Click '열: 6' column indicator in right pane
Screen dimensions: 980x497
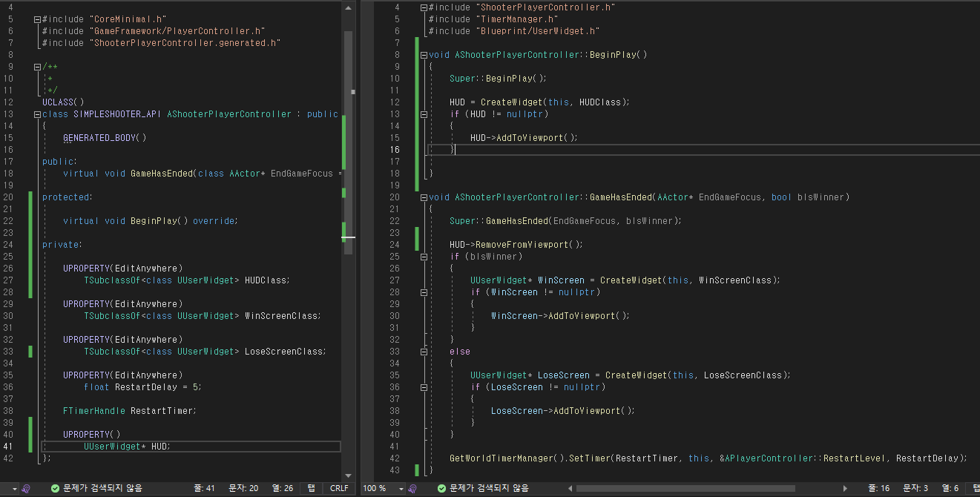pyautogui.click(x=950, y=488)
